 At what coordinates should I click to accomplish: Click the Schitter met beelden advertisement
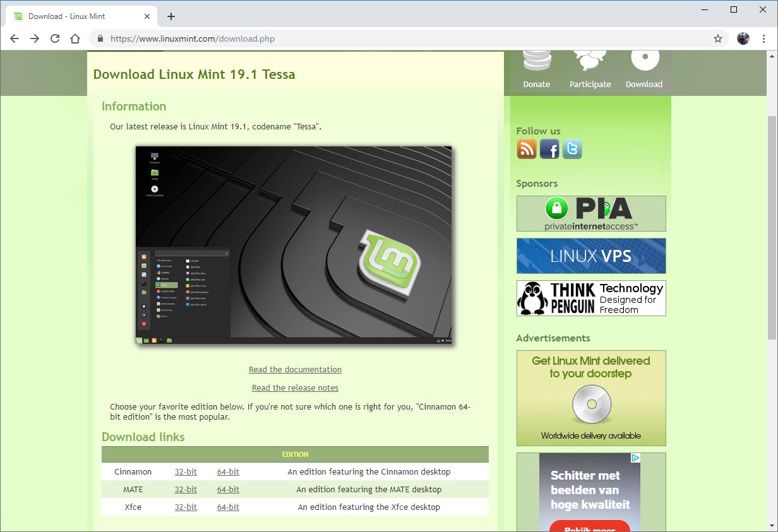tap(590, 492)
